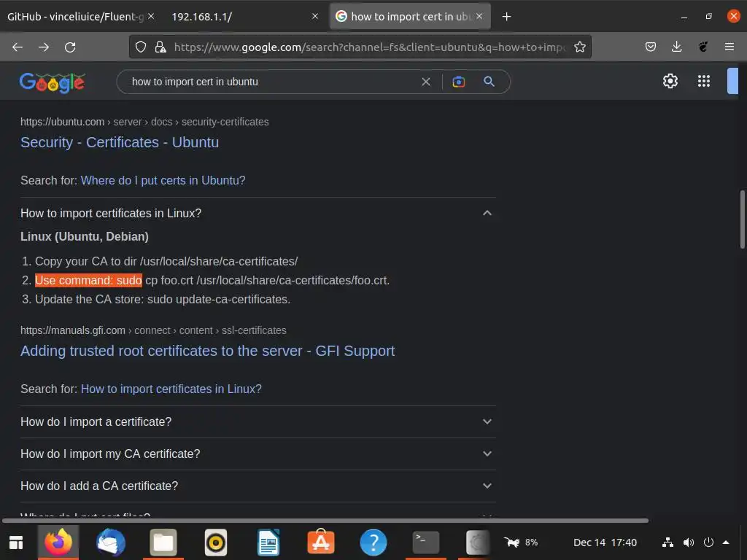747x560 pixels.
Task: Bookmark this page with the star
Action: click(x=580, y=47)
